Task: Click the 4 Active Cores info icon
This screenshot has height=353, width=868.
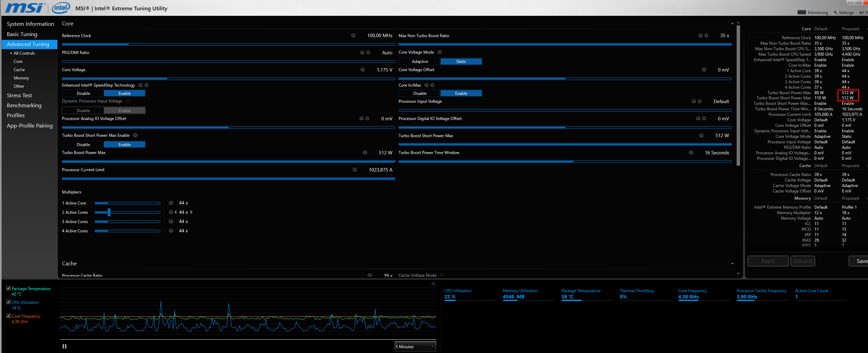Action: coord(171,231)
